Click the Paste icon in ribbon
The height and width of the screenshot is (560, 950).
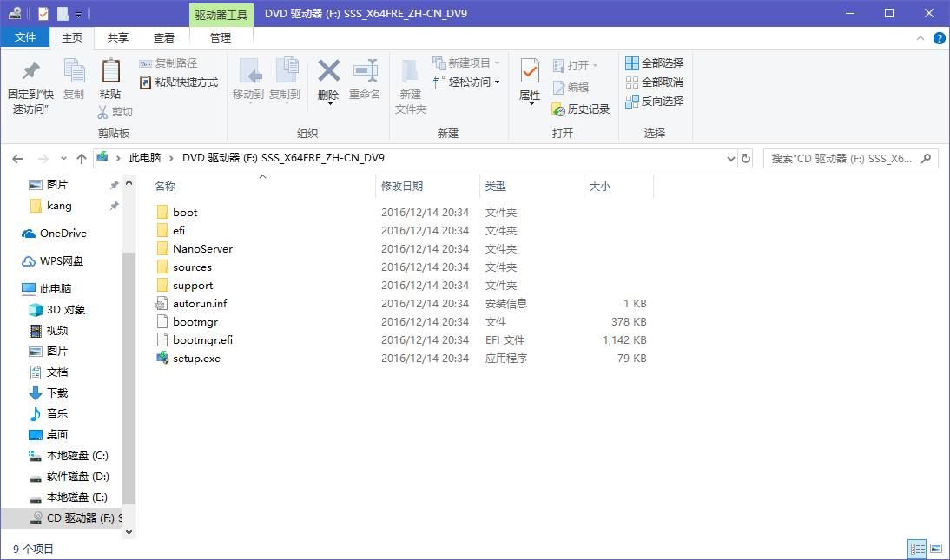(x=110, y=72)
